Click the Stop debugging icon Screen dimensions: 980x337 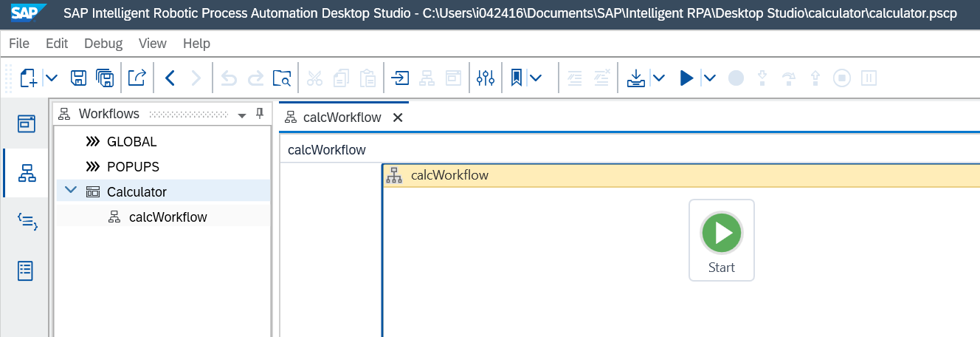click(842, 78)
